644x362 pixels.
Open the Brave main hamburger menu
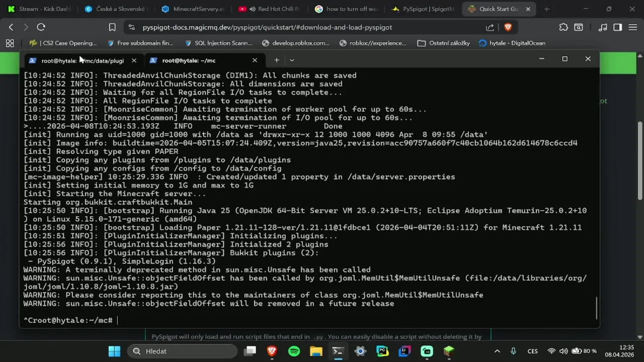coord(632,27)
